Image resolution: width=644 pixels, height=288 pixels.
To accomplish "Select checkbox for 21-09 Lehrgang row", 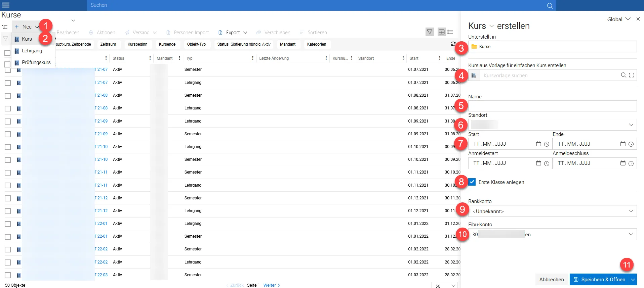I will [x=7, y=121].
